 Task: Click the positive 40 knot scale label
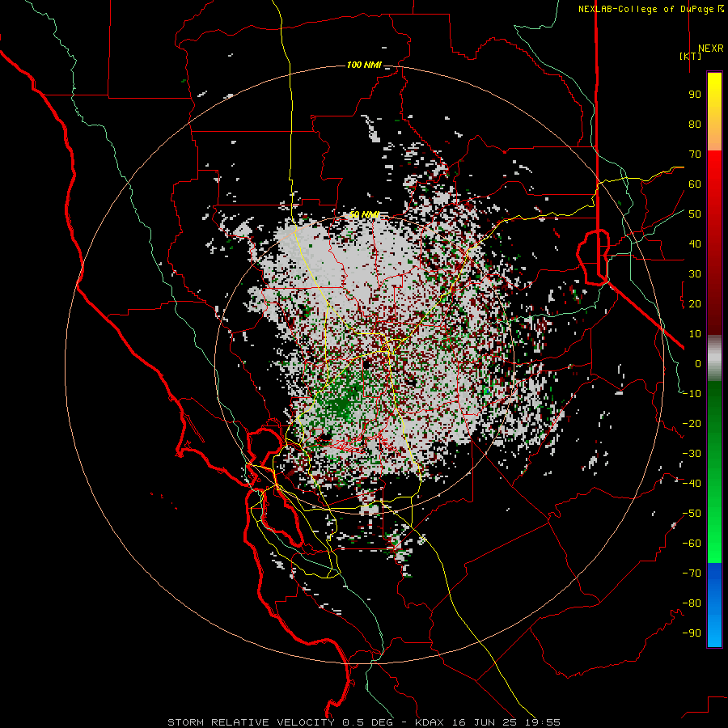(x=695, y=244)
